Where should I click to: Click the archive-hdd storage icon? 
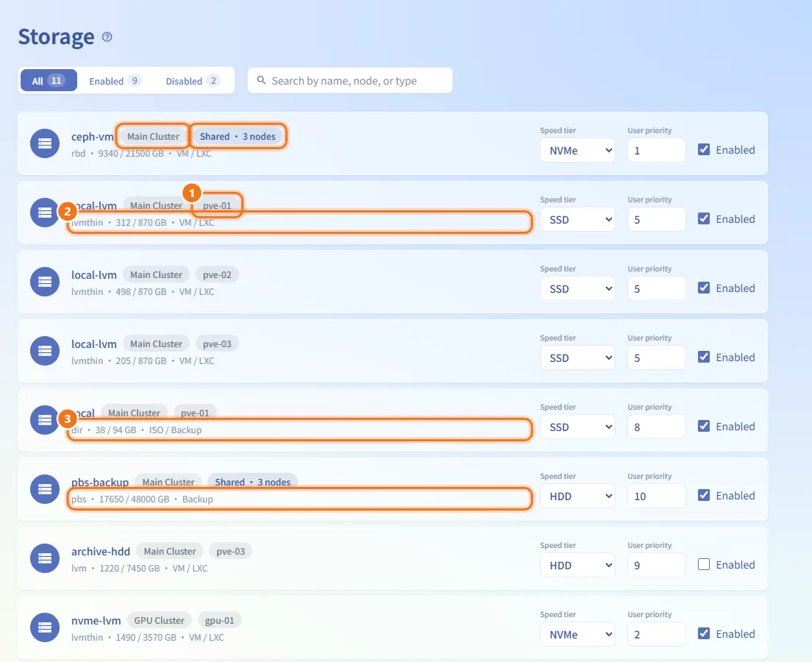45,558
